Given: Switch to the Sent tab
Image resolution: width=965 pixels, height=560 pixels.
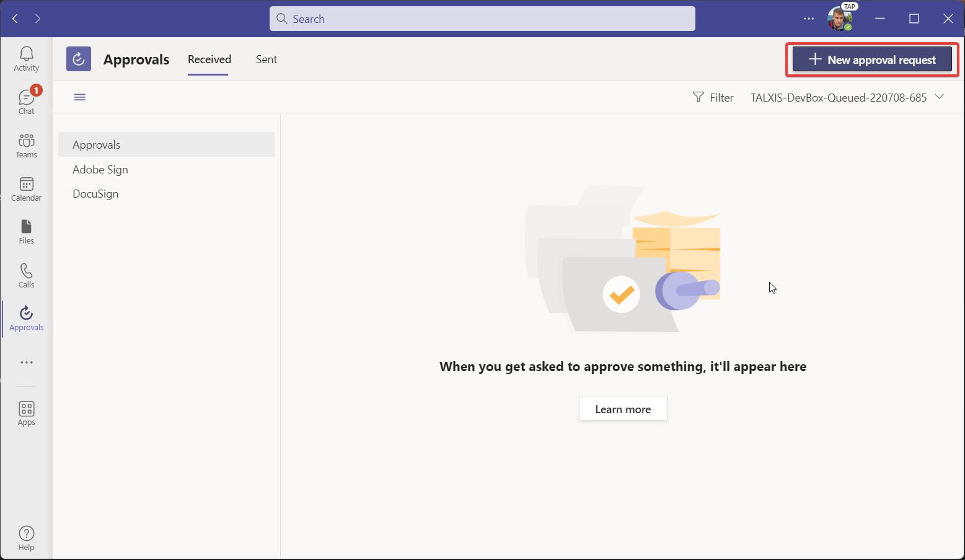Looking at the screenshot, I should (x=267, y=59).
